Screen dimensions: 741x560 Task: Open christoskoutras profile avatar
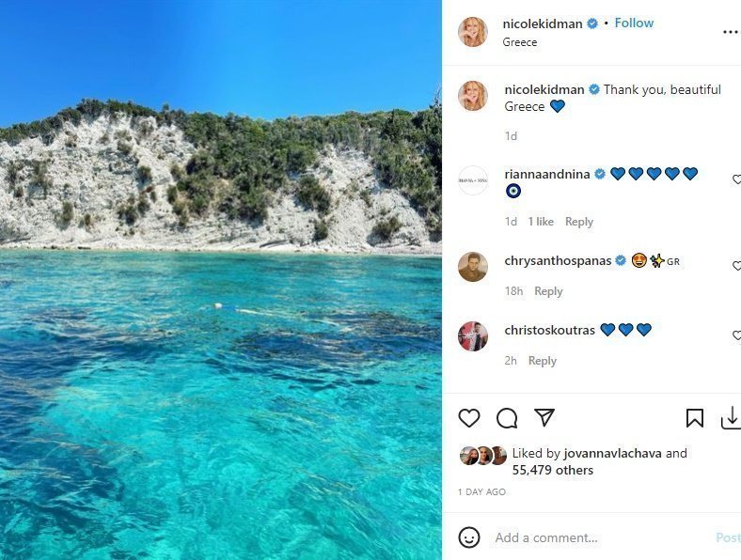pyautogui.click(x=473, y=336)
